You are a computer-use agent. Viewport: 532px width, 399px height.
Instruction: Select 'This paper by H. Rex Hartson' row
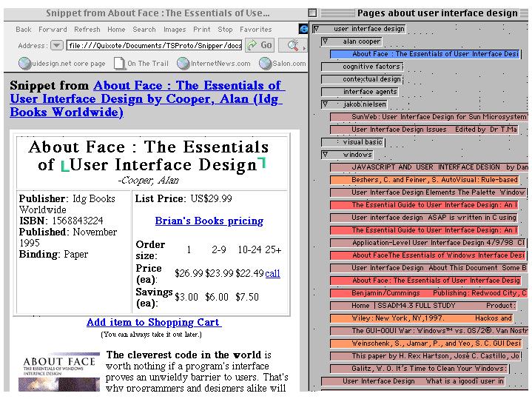click(425, 355)
